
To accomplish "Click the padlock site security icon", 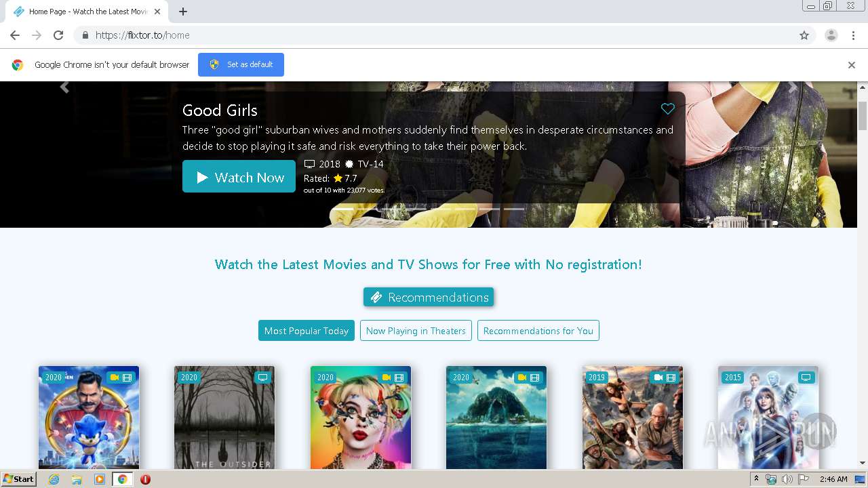I will tap(85, 35).
